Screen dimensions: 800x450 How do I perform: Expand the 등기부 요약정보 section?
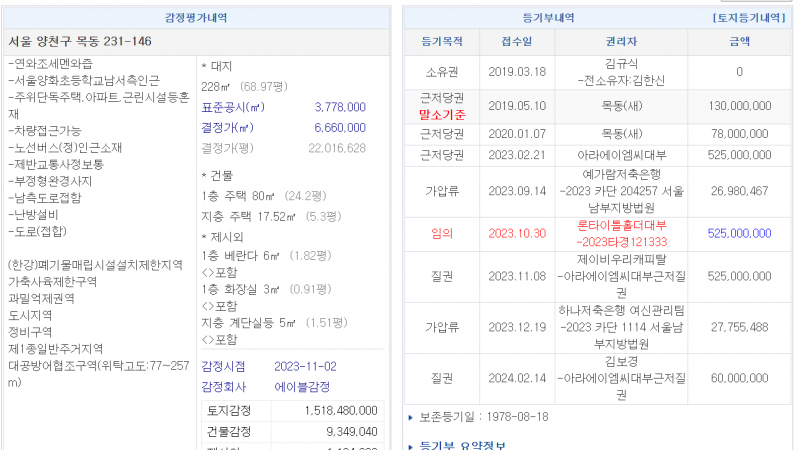(x=462, y=443)
